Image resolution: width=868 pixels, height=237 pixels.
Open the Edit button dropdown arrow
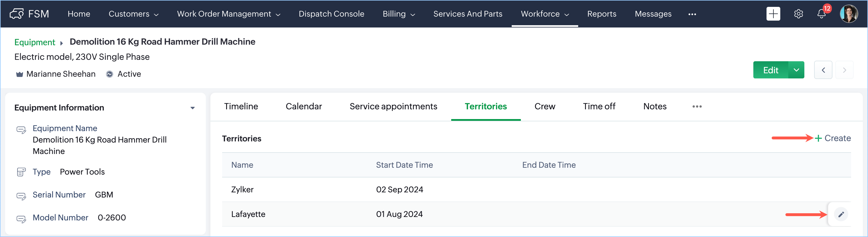click(x=796, y=70)
